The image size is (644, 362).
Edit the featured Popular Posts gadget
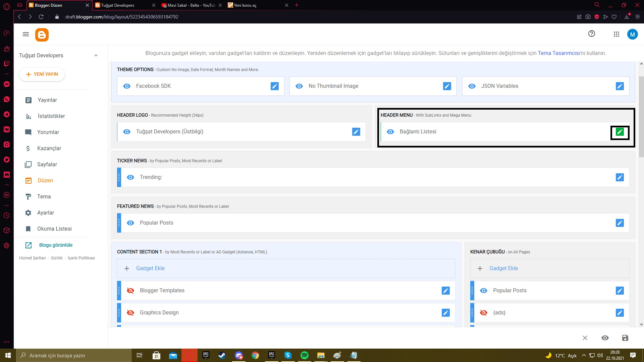pos(620,223)
